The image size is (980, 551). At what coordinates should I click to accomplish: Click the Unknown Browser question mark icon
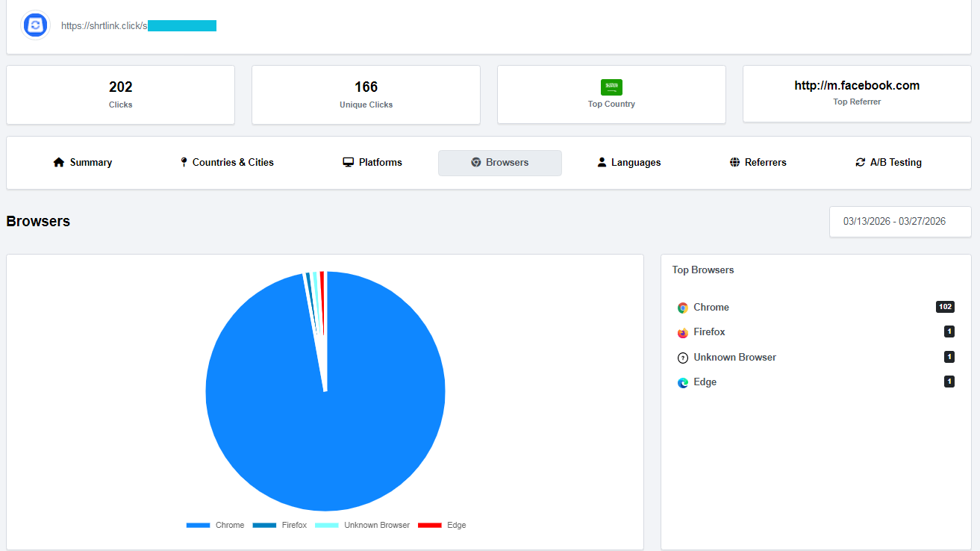(682, 358)
